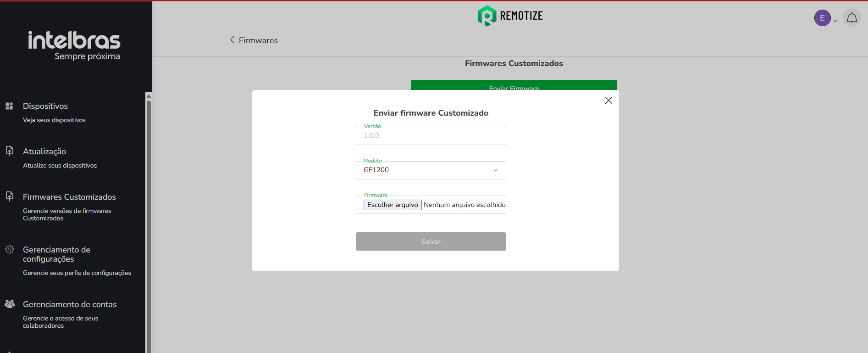This screenshot has width=868, height=353.
Task: Click the Escolher arquivo button
Action: pyautogui.click(x=393, y=205)
